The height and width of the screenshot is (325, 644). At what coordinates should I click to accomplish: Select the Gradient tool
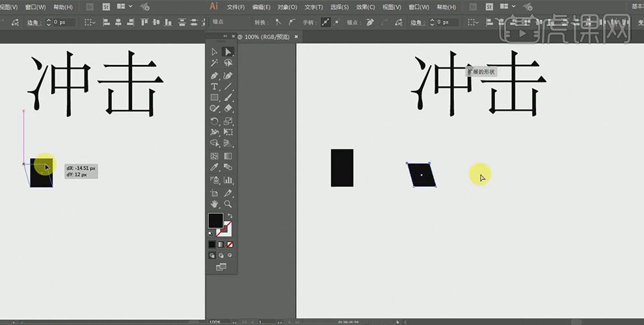[228, 156]
